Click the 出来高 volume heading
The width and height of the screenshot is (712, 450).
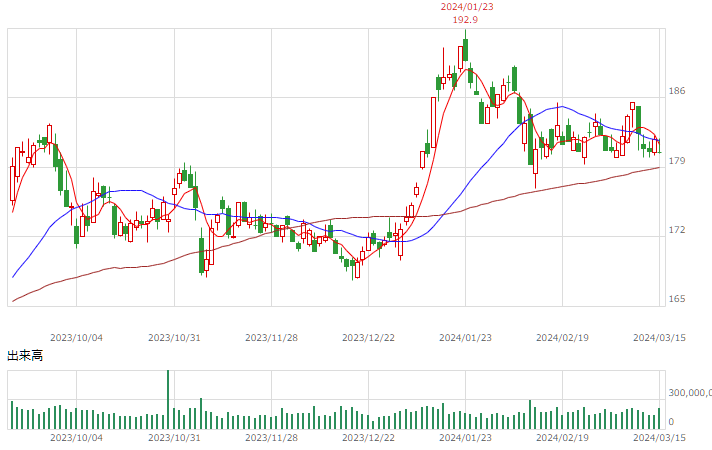(x=25, y=356)
